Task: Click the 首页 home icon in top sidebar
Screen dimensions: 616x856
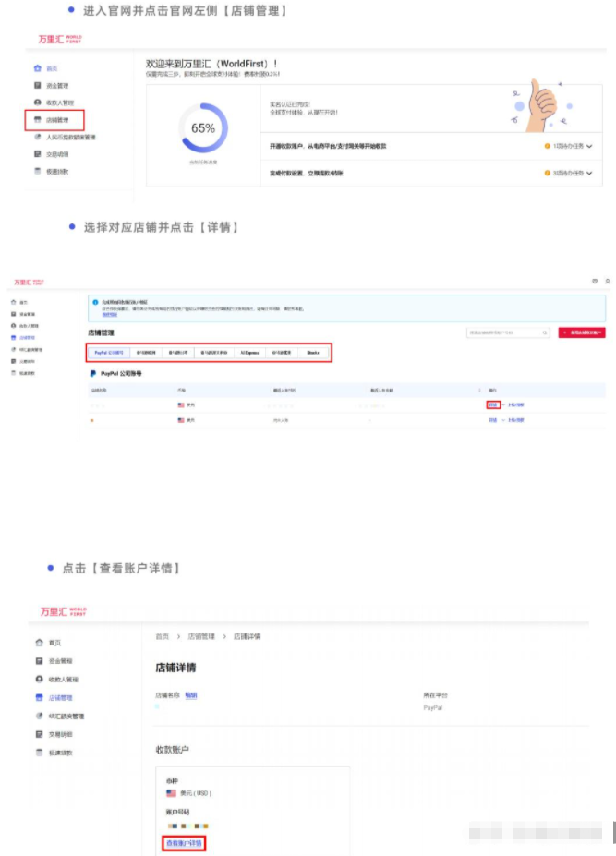Action: [37, 68]
